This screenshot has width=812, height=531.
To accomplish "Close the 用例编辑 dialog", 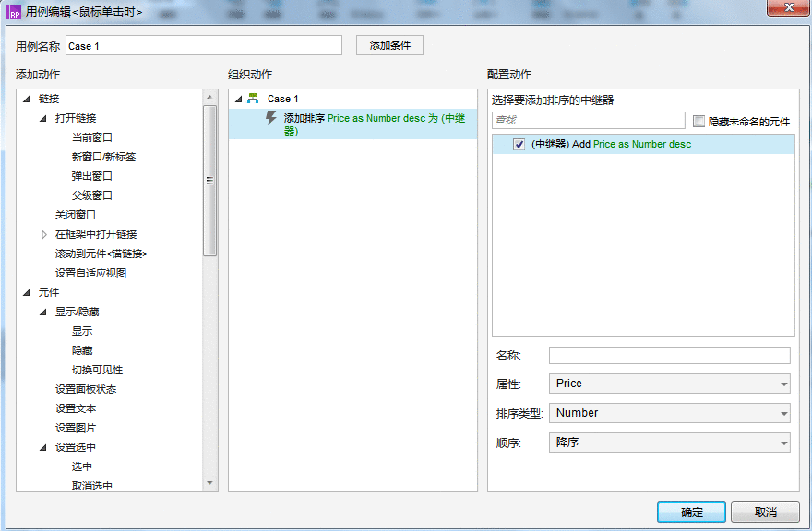I will [788, 7].
